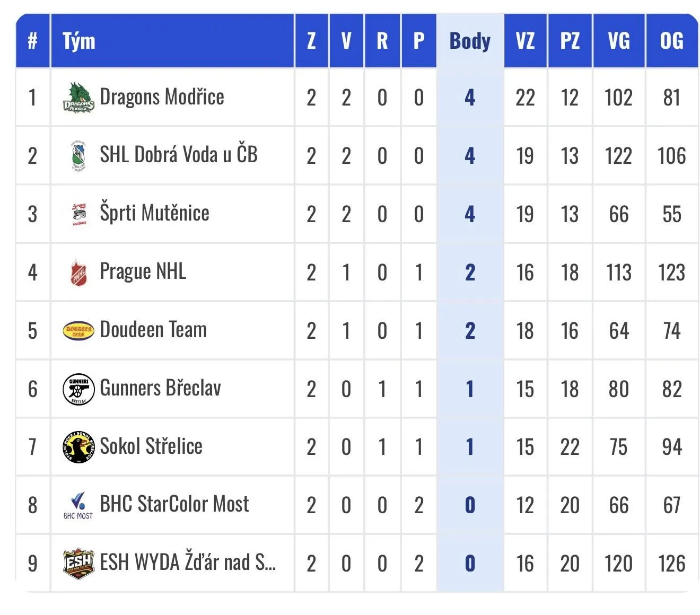This screenshot has width=700, height=615.
Task: Click the Prague NHL shield logo
Action: [x=78, y=273]
